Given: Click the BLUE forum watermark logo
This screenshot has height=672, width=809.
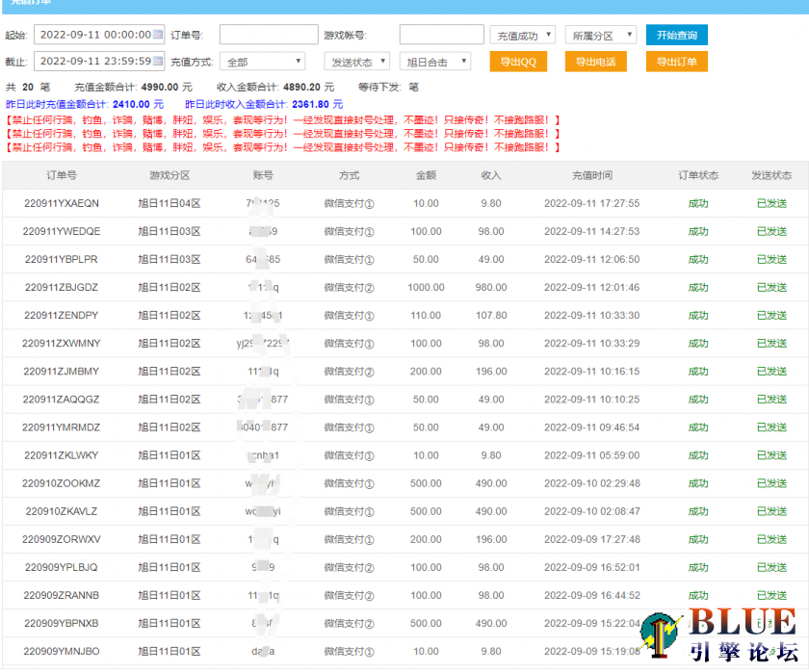Looking at the screenshot, I should click(722, 634).
